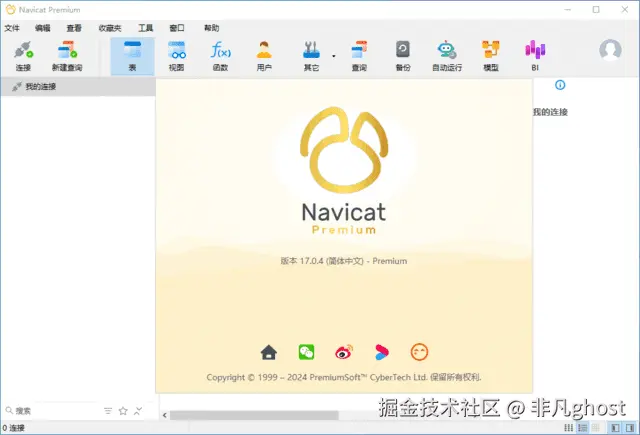This screenshot has width=640, height=435.
Task: Click the home icon on splash screen
Action: [269, 352]
